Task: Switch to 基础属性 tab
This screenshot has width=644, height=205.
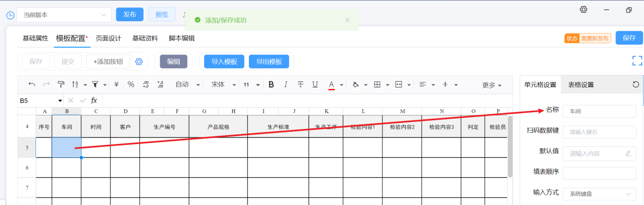Action: point(35,38)
